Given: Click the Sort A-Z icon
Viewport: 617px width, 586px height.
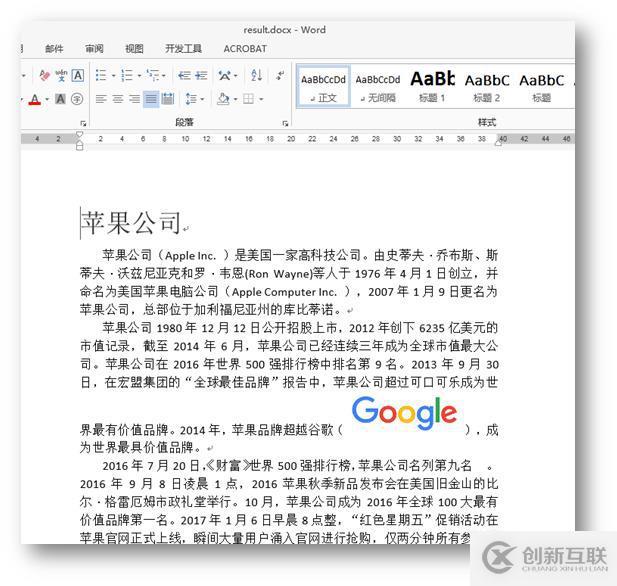Looking at the screenshot, I should coord(256,75).
